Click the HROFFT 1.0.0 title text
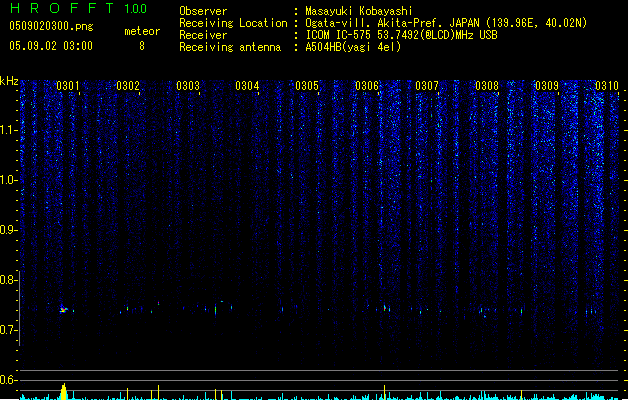This screenshot has width=629, height=400. tap(78, 8)
